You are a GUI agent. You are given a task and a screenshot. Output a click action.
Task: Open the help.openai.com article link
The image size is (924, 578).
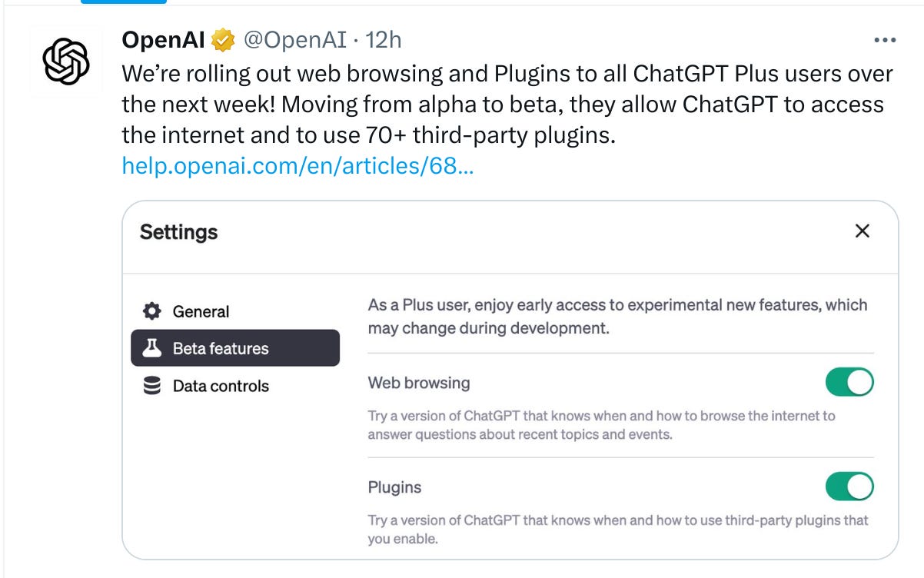click(297, 165)
